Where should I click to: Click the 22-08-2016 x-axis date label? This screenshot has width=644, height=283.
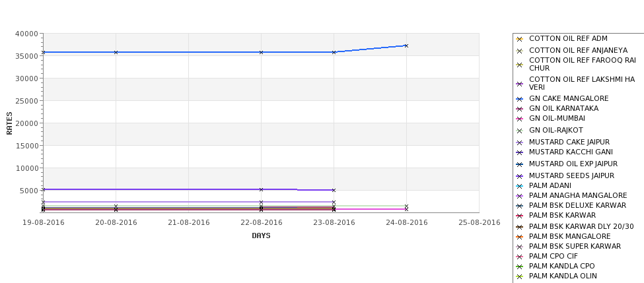pyautogui.click(x=261, y=223)
